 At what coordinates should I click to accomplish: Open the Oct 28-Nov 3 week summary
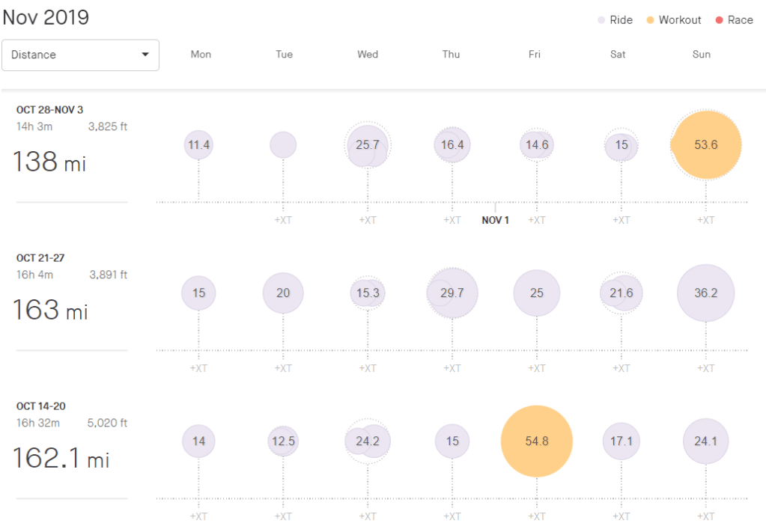[x=50, y=110]
